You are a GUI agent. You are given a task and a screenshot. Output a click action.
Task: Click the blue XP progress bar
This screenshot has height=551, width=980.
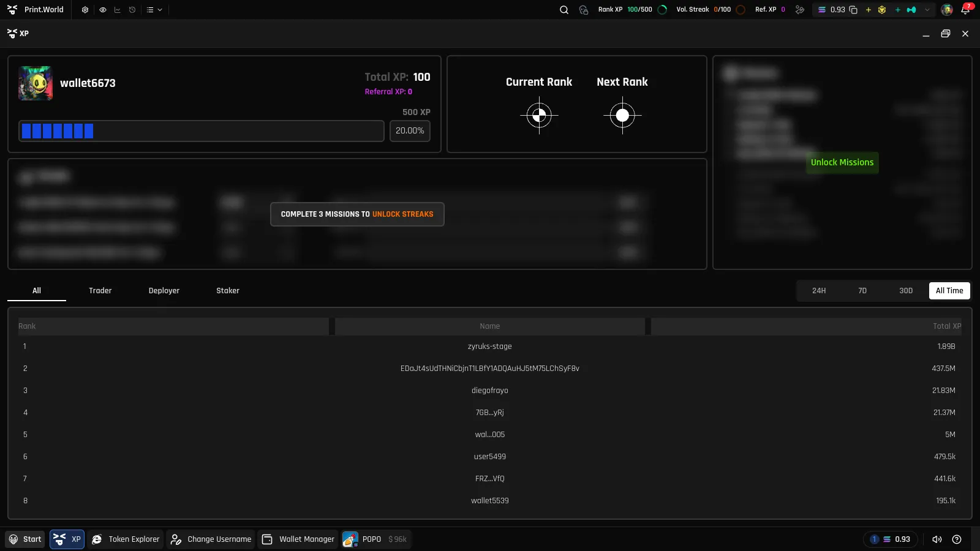tap(202, 131)
